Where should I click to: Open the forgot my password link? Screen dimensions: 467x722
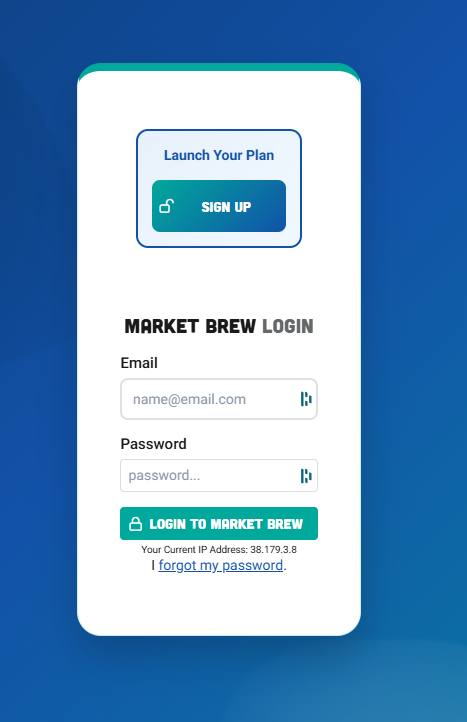click(221, 565)
